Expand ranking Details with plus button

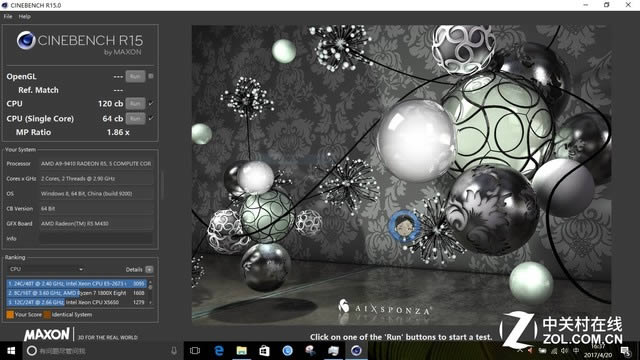point(149,269)
